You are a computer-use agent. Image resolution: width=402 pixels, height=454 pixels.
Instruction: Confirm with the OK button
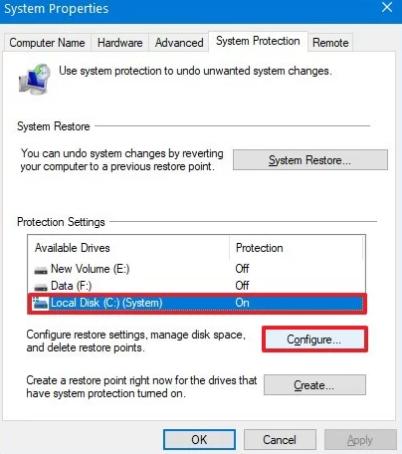199,440
